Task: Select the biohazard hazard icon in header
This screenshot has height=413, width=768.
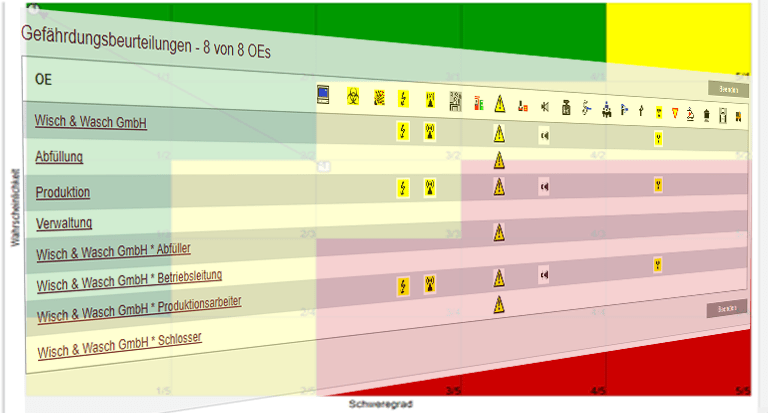Action: pyautogui.click(x=352, y=97)
